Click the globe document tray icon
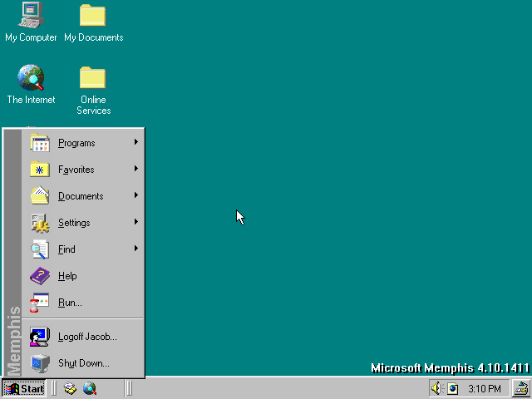The height and width of the screenshot is (399, 532). (x=452, y=388)
